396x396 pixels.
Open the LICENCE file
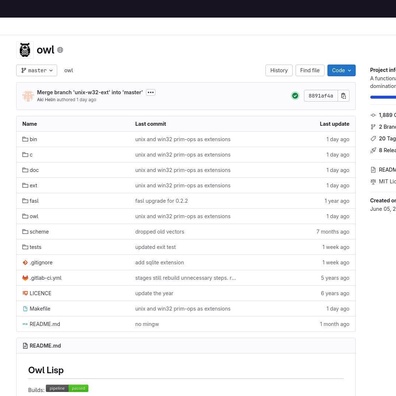tap(40, 293)
